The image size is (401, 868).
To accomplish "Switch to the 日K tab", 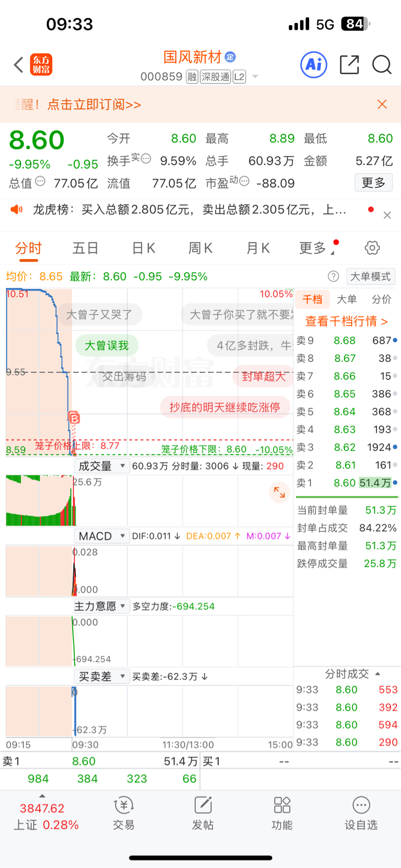I will tap(144, 248).
